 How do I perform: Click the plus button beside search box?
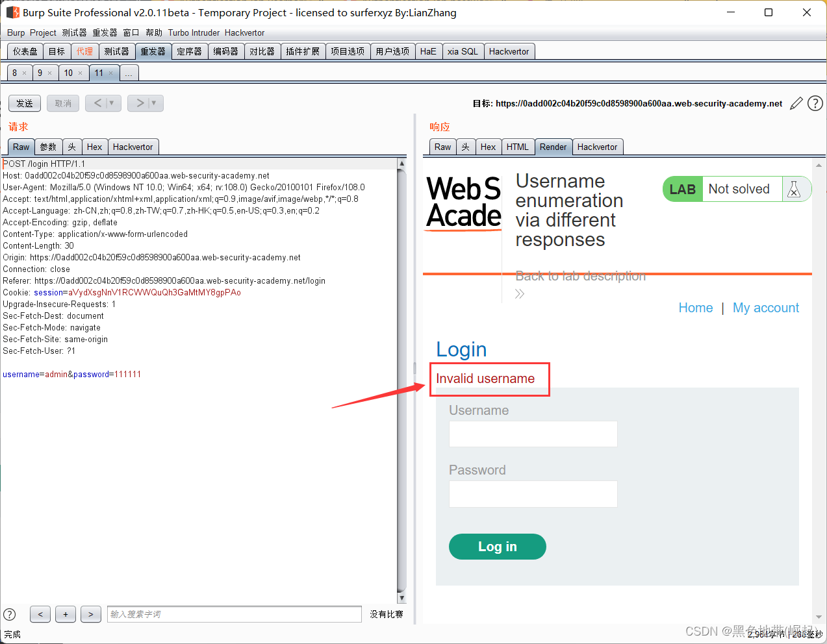click(66, 614)
